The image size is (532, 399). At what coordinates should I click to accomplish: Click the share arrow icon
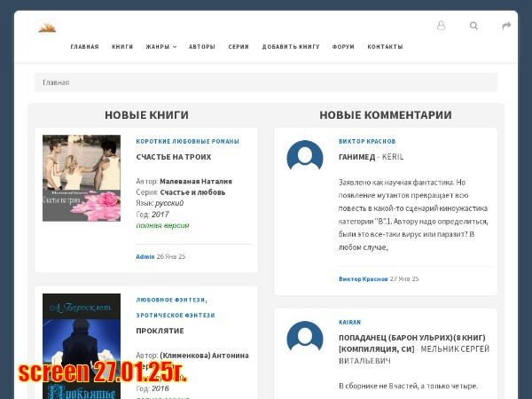506,26
